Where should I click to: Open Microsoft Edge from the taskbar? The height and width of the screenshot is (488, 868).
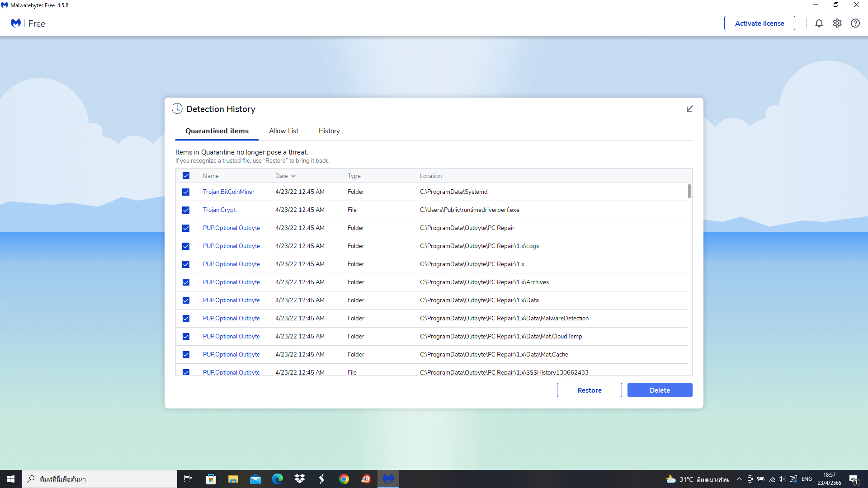coord(277,479)
